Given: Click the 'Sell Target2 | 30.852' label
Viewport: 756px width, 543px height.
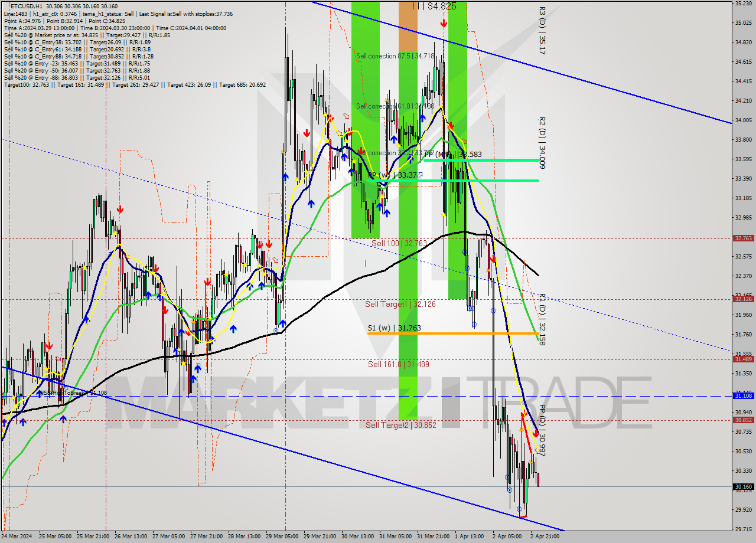Looking at the screenshot, I should pyautogui.click(x=400, y=425).
